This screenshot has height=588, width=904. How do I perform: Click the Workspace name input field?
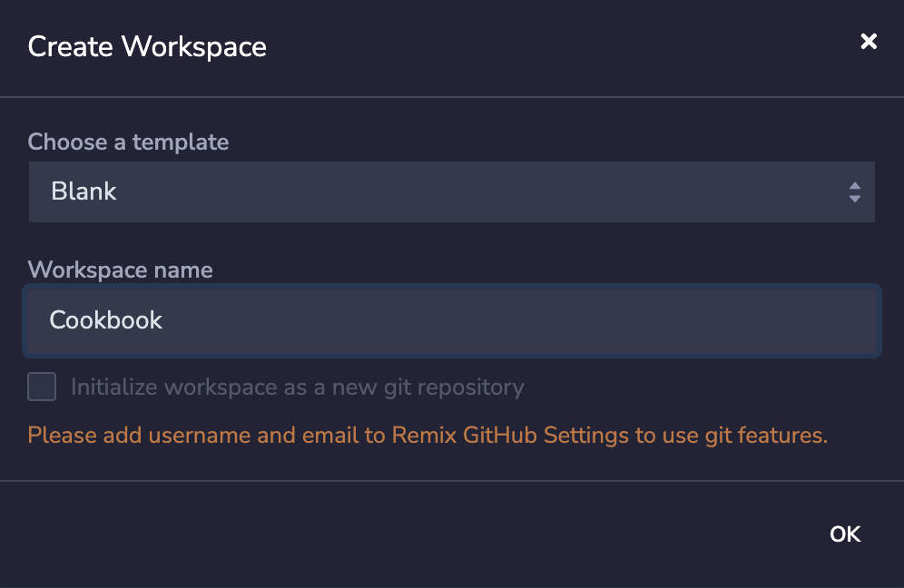[451, 320]
